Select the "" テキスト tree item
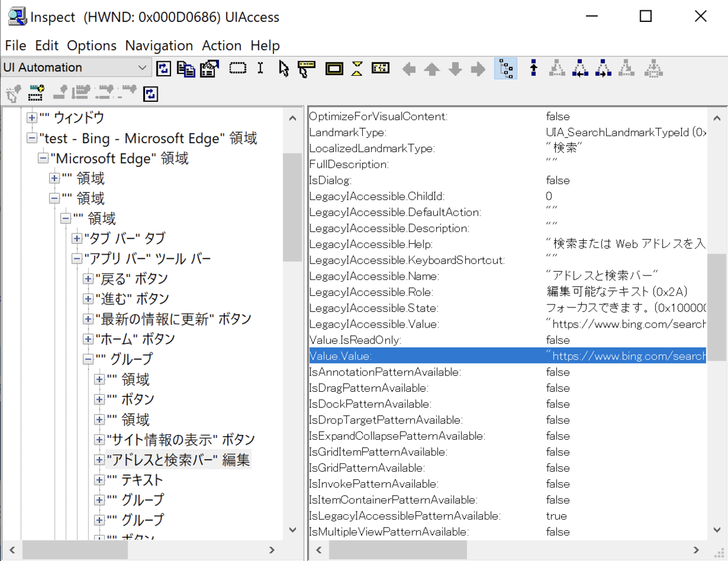This screenshot has width=728, height=561. (x=135, y=480)
